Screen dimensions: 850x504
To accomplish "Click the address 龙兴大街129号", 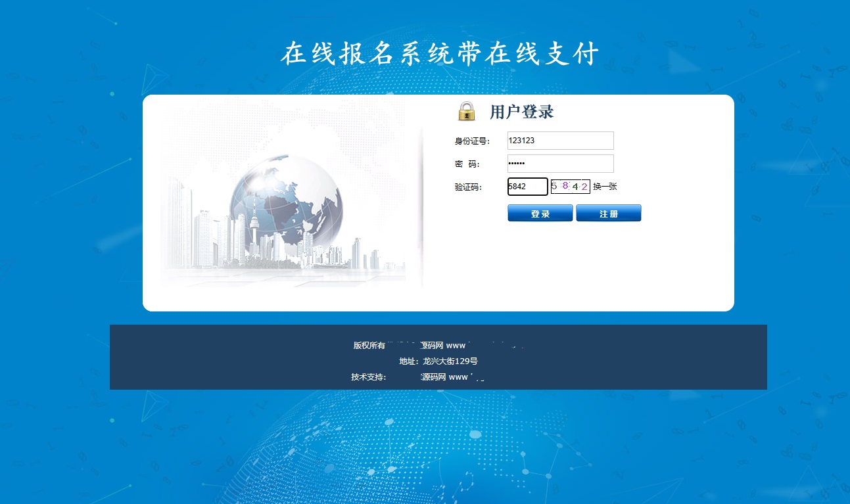I will pos(450,361).
